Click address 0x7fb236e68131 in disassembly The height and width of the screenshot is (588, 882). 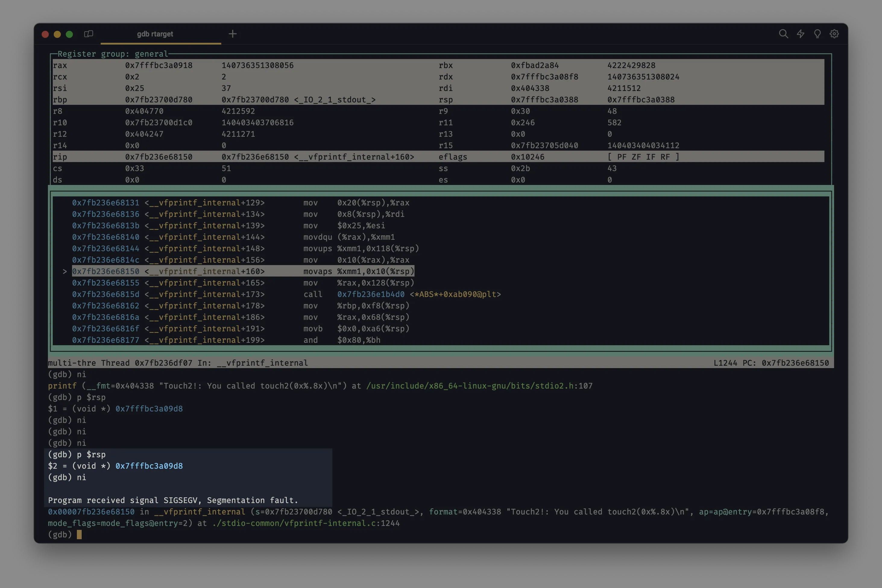[106, 202]
